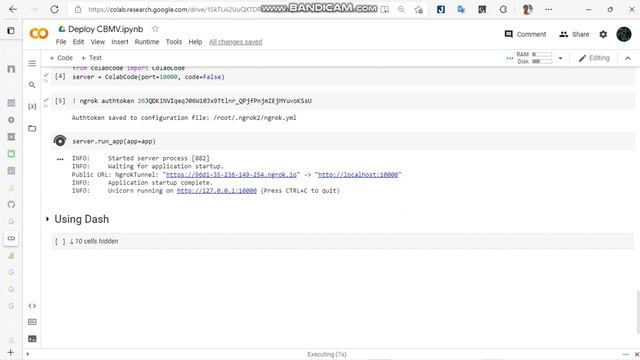Click the Executing status bar text
Viewport: 640px width, 360px height.
coord(327,354)
